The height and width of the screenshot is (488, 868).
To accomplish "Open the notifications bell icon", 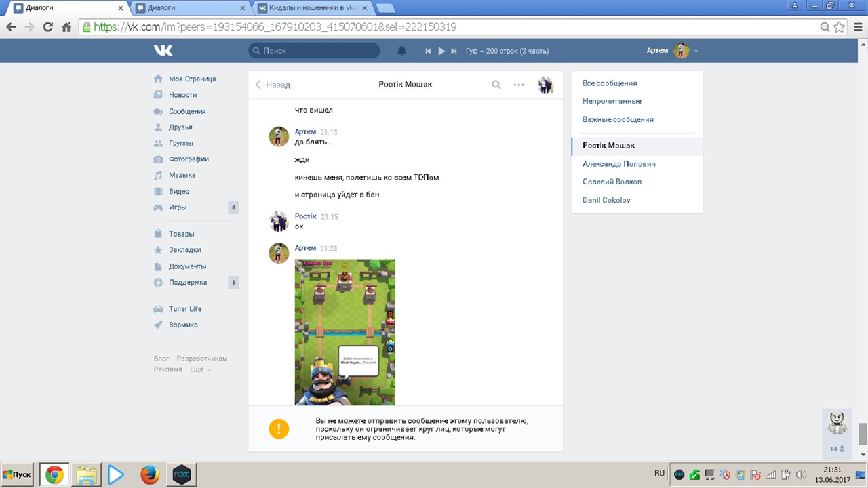I will (x=401, y=51).
